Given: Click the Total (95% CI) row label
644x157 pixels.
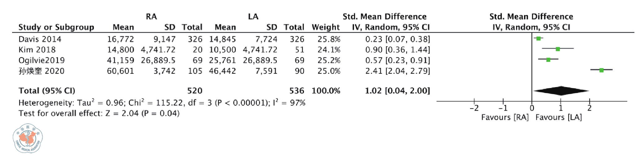Looking at the screenshot, I should [x=47, y=91].
